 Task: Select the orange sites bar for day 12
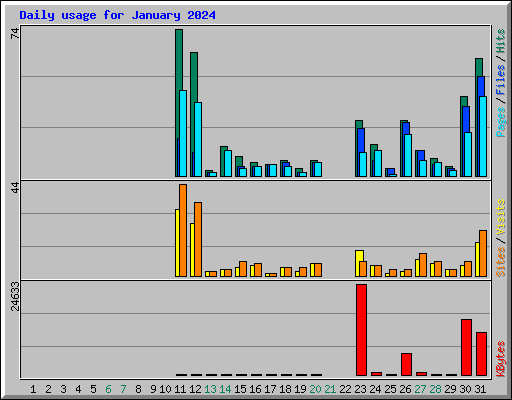(198, 239)
